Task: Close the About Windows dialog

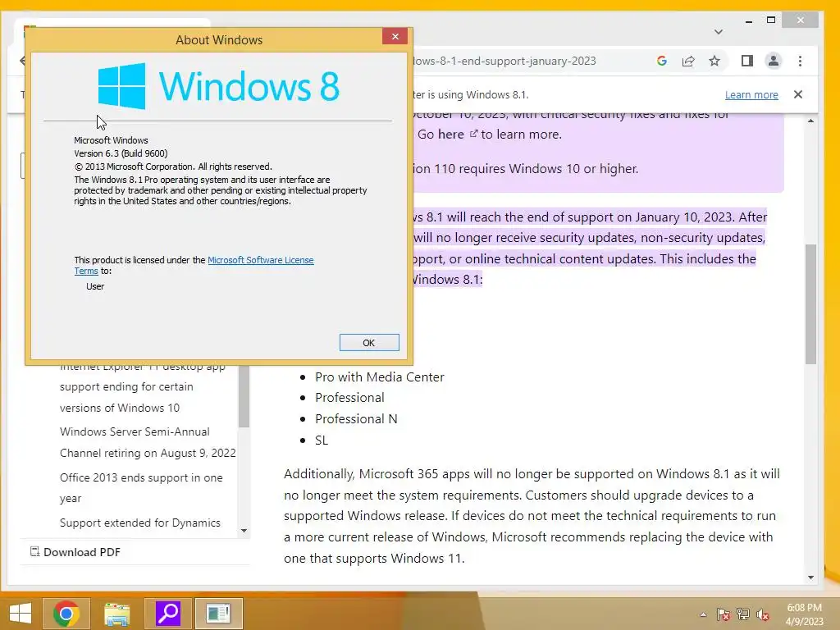Action: [x=395, y=36]
